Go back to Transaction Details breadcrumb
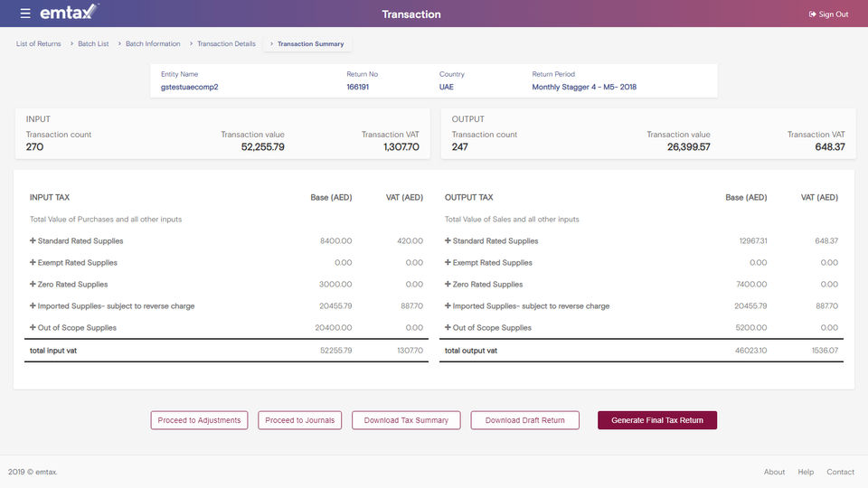 [x=226, y=43]
